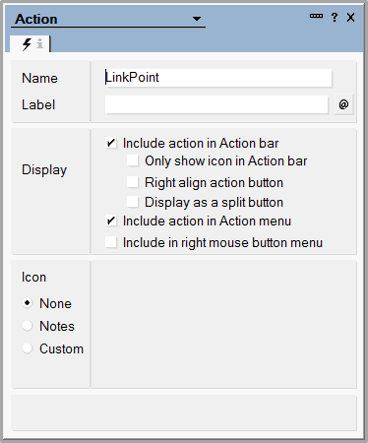Select the lightning bolt Action tab
Image resolution: width=368 pixels, height=443 pixels.
click(27, 44)
